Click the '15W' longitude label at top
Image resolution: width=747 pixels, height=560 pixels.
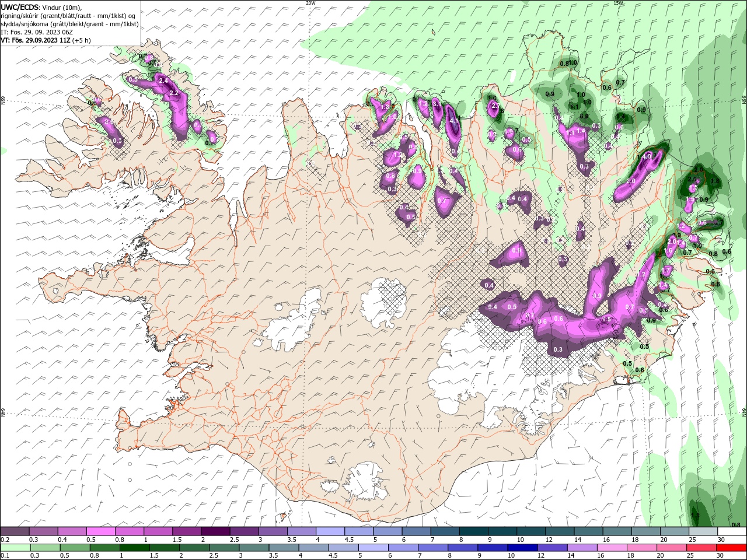[618, 3]
